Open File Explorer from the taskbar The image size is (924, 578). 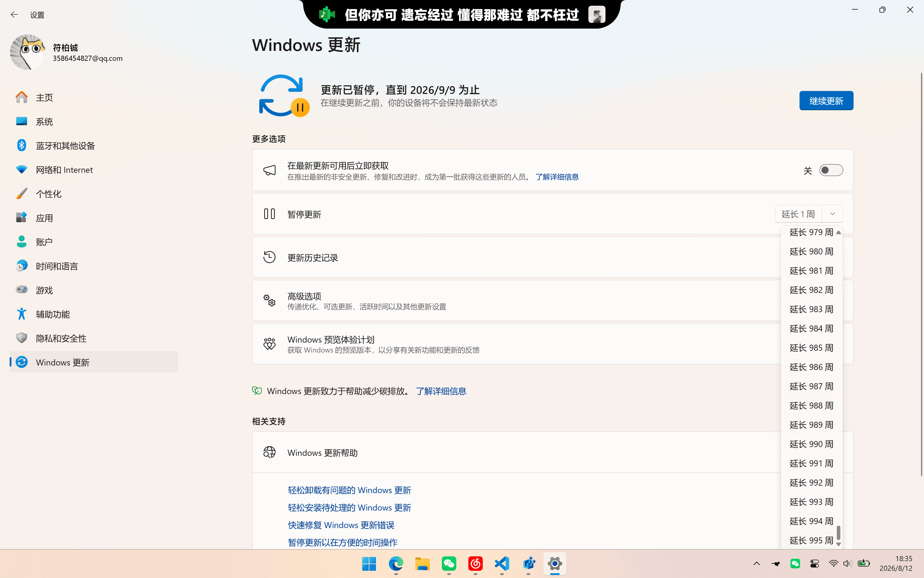(x=422, y=564)
